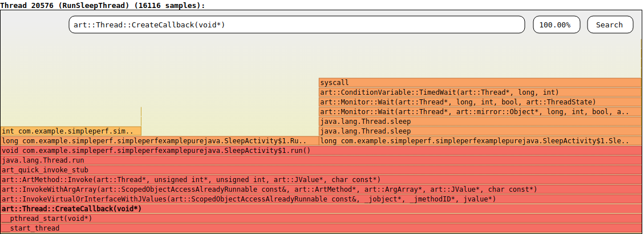
Task: Select the bold art::Thread::CreateCallback(void*) frame
Action: click(x=321, y=209)
